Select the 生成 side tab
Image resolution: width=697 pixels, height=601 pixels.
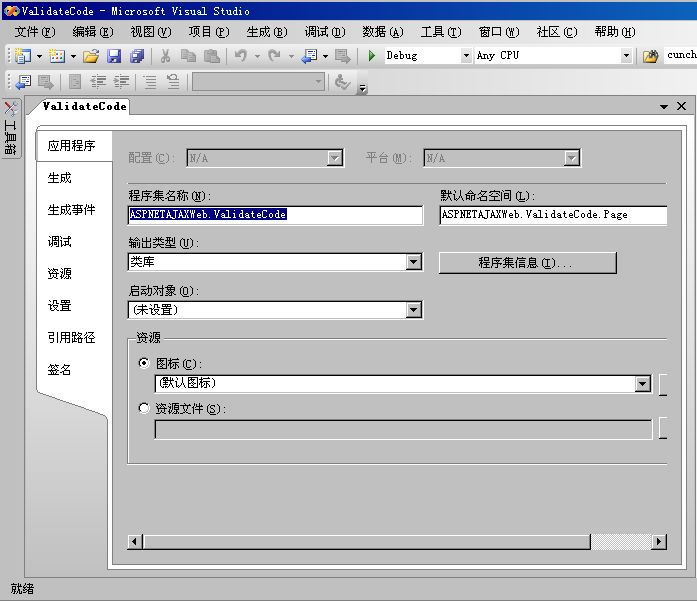[x=60, y=178]
